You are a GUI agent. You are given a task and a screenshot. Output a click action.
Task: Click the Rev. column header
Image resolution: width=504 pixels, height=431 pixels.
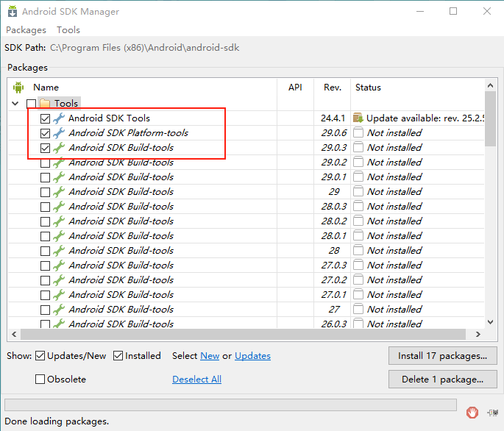(x=333, y=88)
